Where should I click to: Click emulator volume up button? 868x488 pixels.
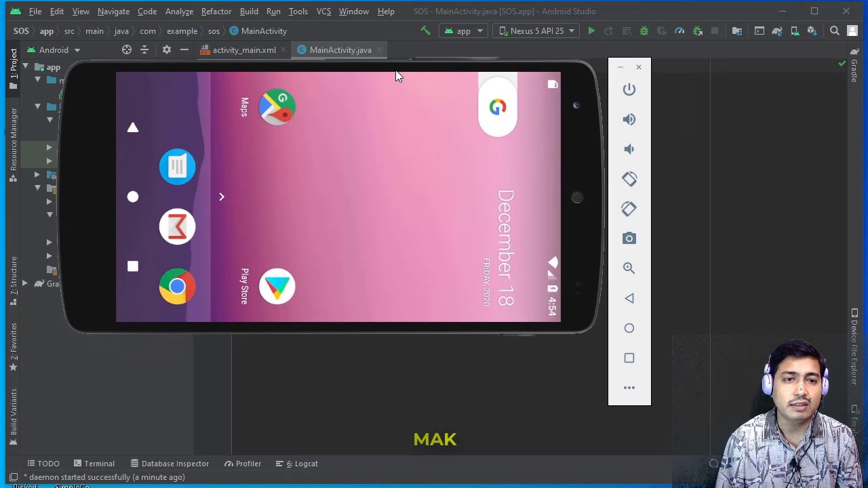(x=629, y=119)
